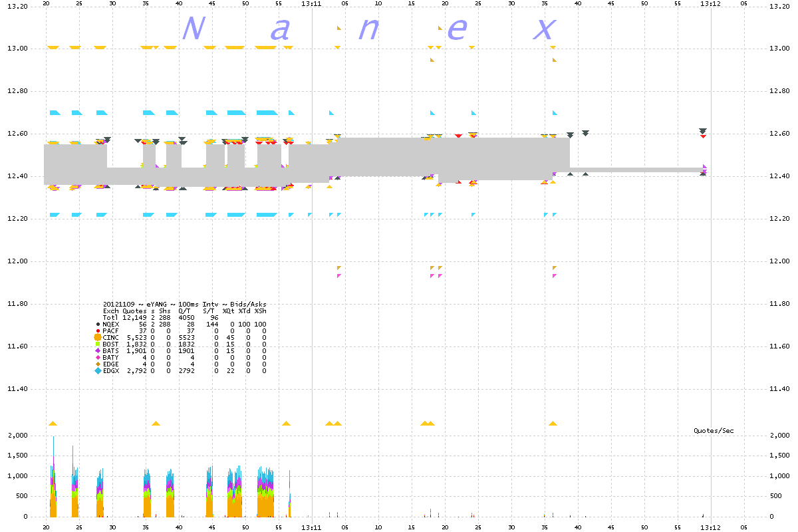Image resolution: width=798 pixels, height=532 pixels.
Task: Click the 12.00 price label on left axis
Action: click(17, 261)
